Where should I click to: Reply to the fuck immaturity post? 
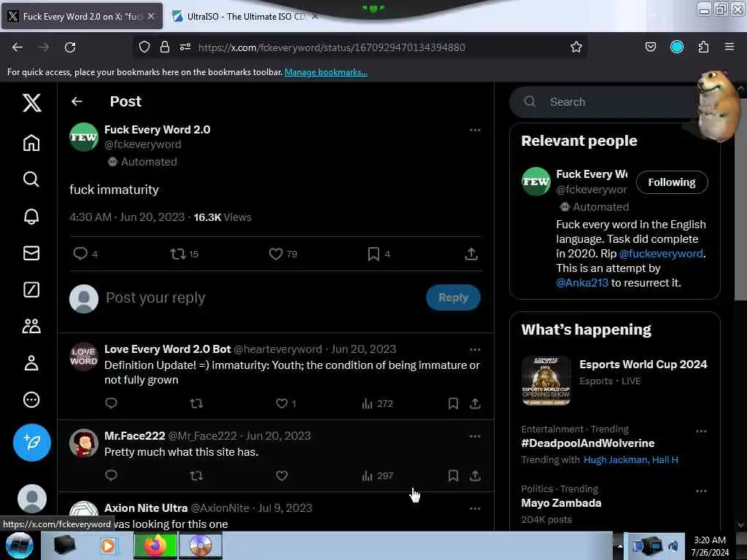[80, 253]
